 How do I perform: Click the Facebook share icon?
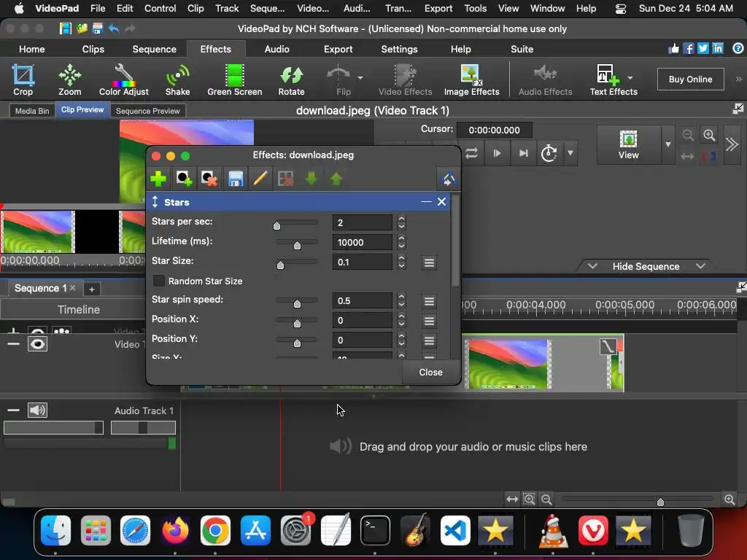pyautogui.click(x=689, y=49)
